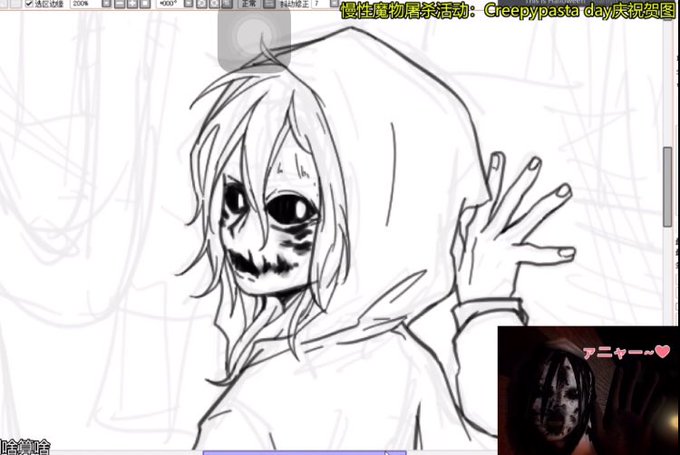Open the zoom percentage dropdown arrow
Screen dimensions: 680x455
[x=107, y=3]
